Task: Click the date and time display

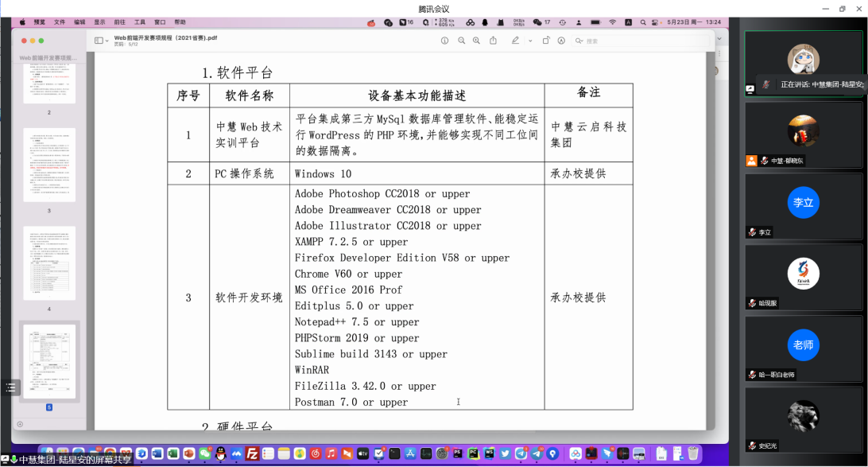Action: point(694,22)
